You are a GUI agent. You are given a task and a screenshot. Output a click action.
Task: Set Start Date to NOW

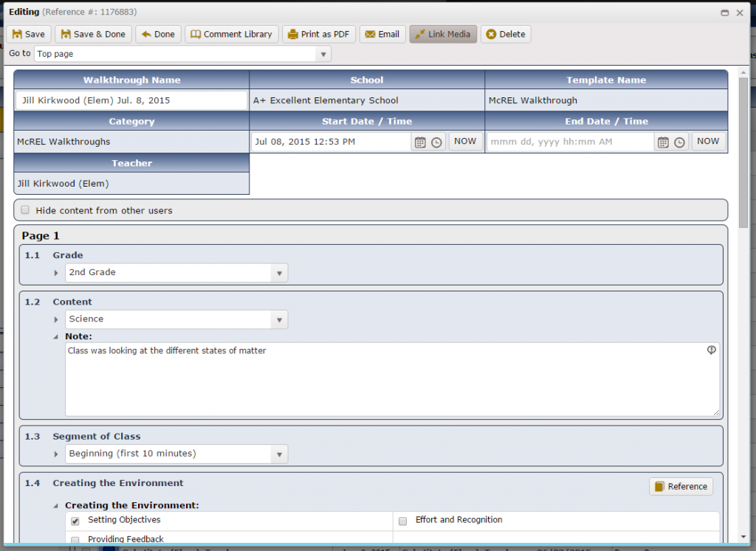click(465, 142)
